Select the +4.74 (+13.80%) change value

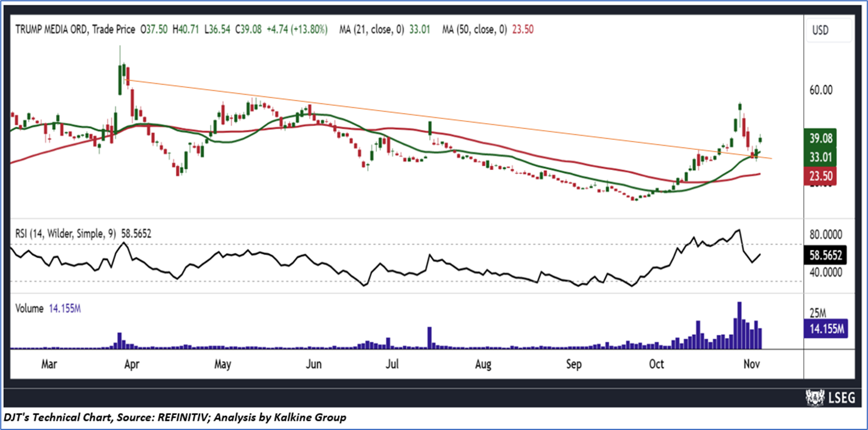pos(298,29)
